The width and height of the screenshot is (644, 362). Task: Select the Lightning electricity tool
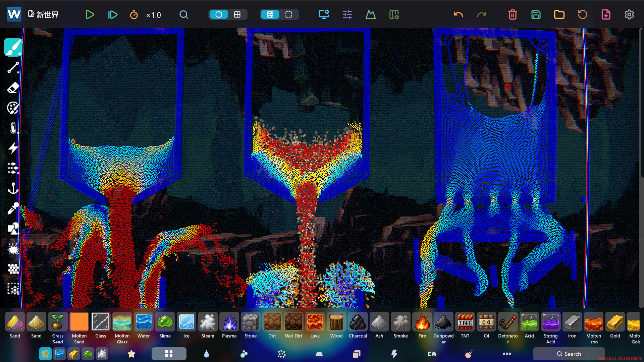coord(13,148)
